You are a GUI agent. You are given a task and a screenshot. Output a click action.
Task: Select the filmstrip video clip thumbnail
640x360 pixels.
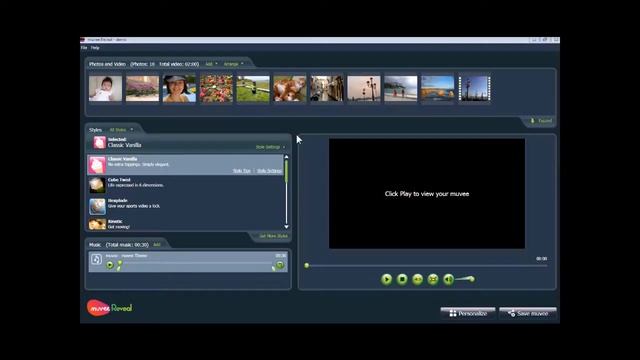(x=475, y=88)
